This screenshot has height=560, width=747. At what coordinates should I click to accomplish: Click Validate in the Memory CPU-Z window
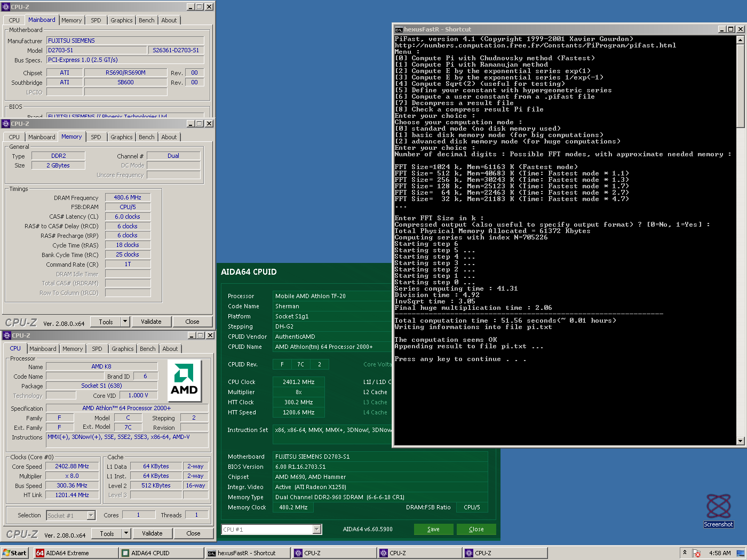click(151, 322)
